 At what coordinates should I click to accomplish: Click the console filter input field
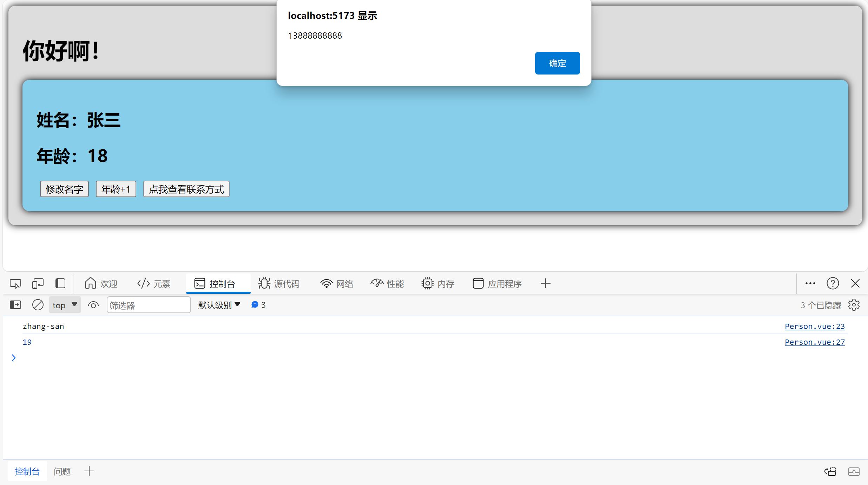(149, 305)
